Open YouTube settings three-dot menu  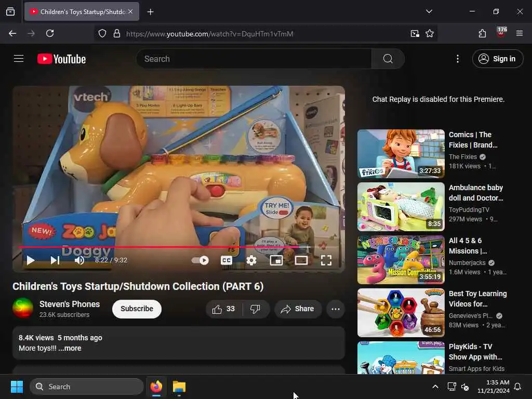(x=457, y=59)
